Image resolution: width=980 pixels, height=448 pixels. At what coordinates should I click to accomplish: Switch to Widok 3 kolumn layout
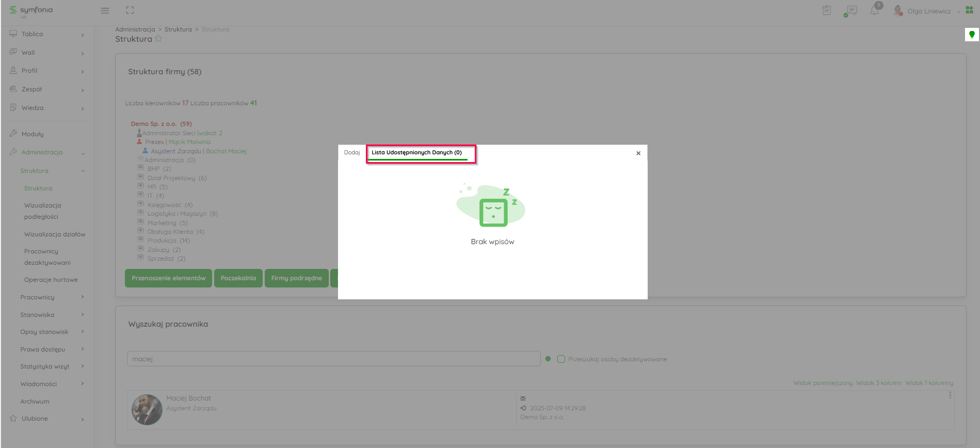tap(878, 383)
